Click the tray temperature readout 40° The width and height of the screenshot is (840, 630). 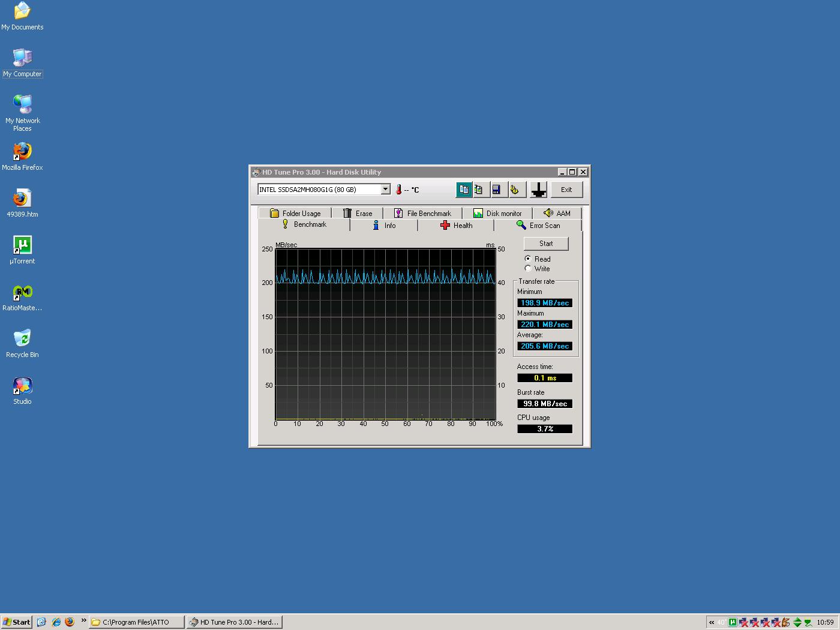coord(722,622)
